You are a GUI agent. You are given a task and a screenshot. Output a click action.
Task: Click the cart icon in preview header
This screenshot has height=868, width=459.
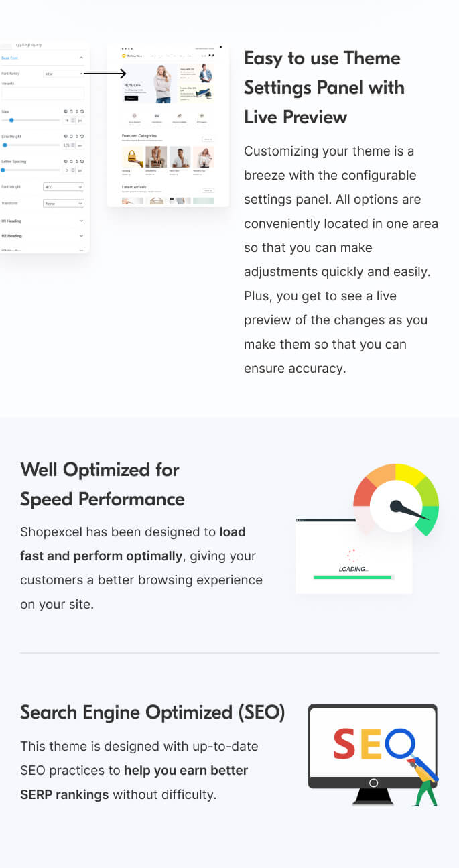212,56
